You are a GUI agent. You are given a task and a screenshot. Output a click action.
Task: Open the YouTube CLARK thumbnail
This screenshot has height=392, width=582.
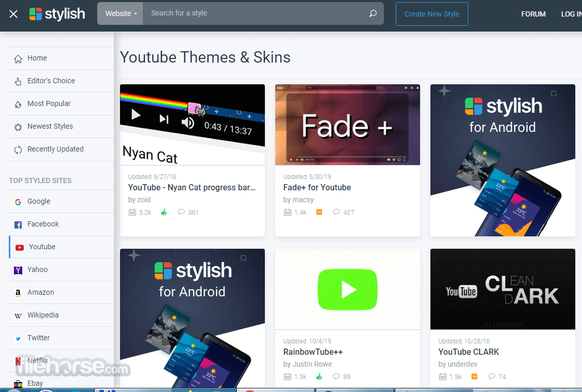click(502, 289)
